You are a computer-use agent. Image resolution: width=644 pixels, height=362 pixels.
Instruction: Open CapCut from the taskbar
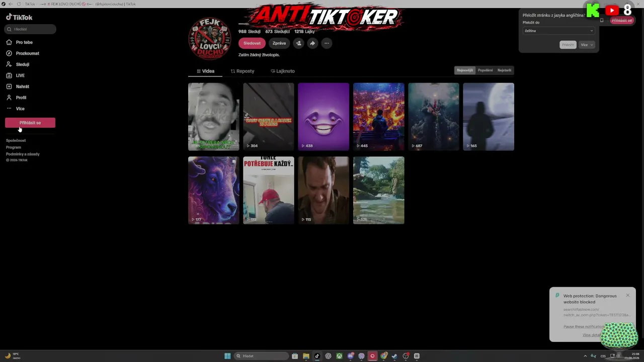pyautogui.click(x=417, y=356)
